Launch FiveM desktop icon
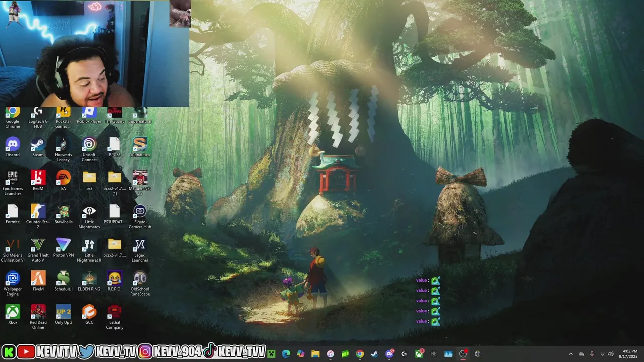 click(x=38, y=281)
